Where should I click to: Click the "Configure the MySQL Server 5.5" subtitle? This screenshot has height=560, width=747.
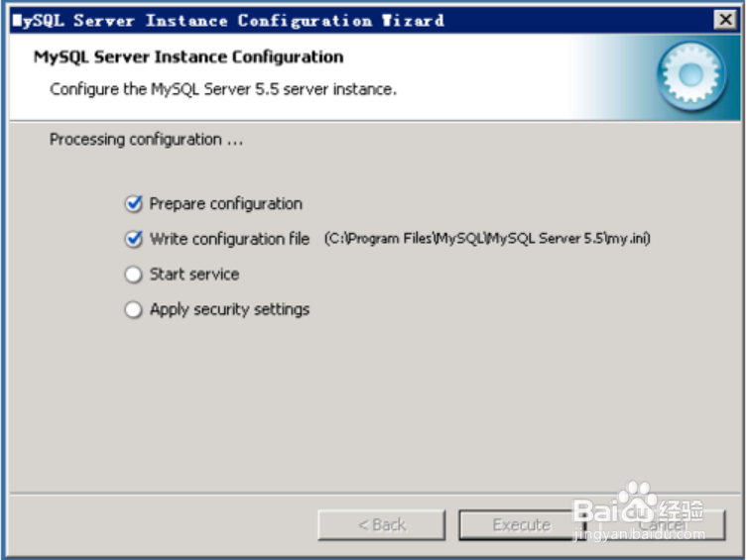[223, 89]
